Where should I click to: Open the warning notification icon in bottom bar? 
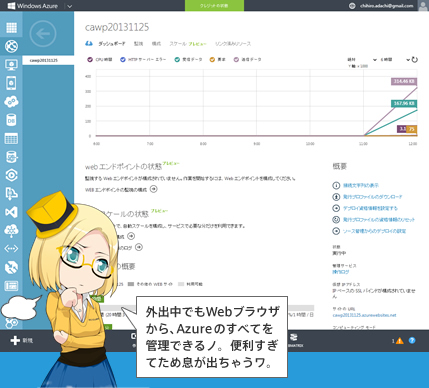(x=400, y=341)
